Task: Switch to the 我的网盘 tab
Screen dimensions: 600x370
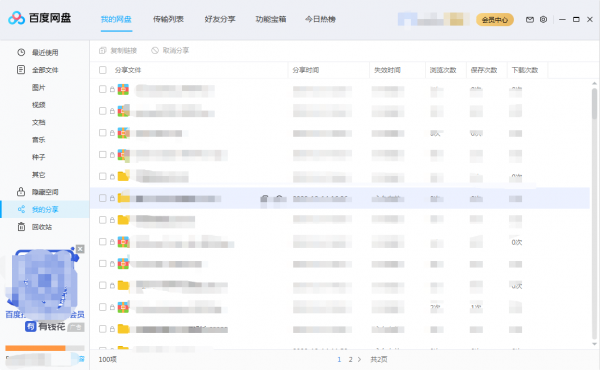Action: [x=116, y=19]
